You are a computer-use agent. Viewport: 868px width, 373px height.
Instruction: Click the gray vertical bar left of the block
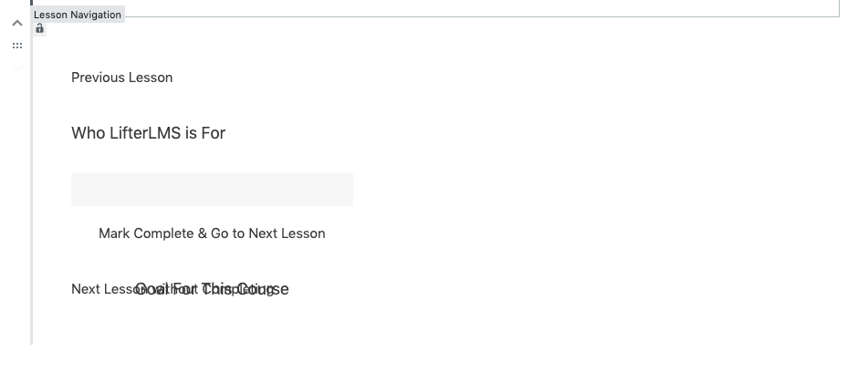[32, 182]
